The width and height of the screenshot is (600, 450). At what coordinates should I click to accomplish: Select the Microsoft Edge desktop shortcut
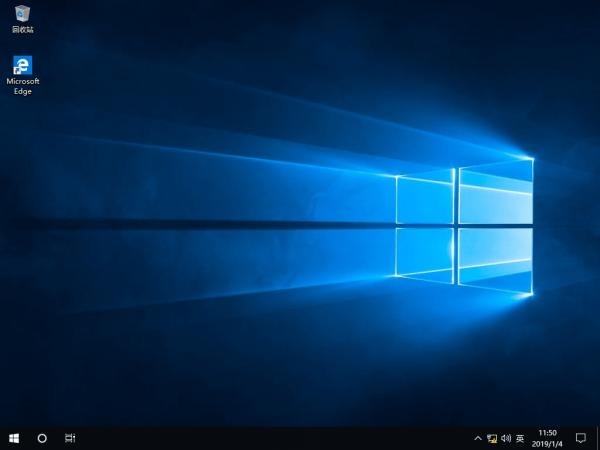point(23,75)
